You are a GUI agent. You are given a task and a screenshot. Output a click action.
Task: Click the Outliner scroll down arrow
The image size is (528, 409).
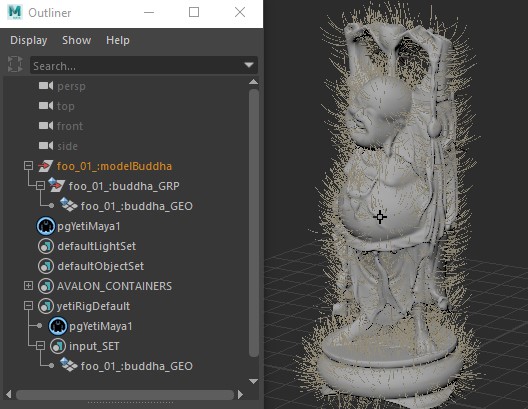[254, 381]
